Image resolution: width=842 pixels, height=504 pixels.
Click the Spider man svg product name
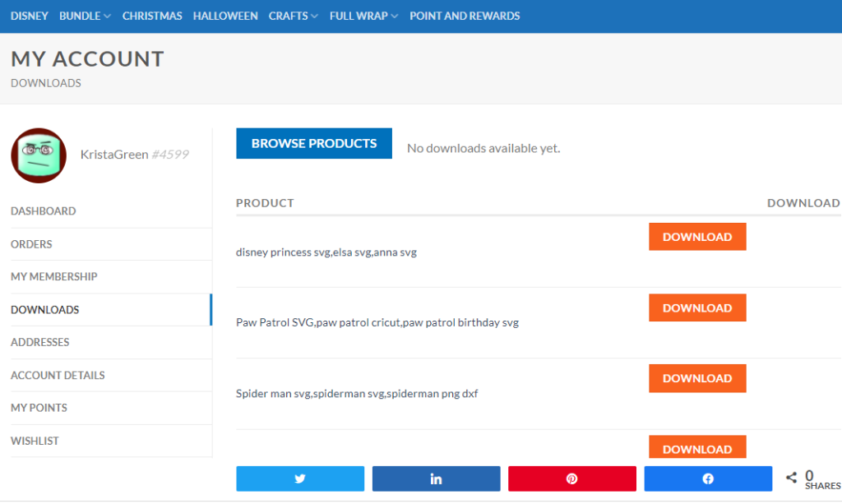pyautogui.click(x=357, y=394)
